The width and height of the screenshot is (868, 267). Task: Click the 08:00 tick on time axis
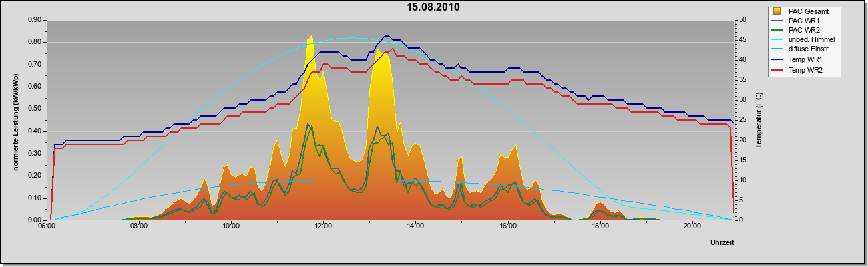tap(139, 226)
